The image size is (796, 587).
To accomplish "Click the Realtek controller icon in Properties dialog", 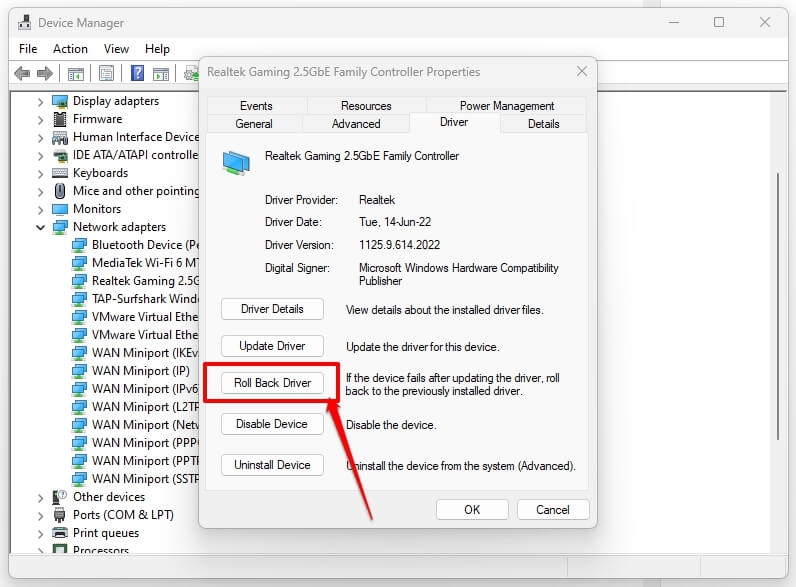I will point(236,163).
